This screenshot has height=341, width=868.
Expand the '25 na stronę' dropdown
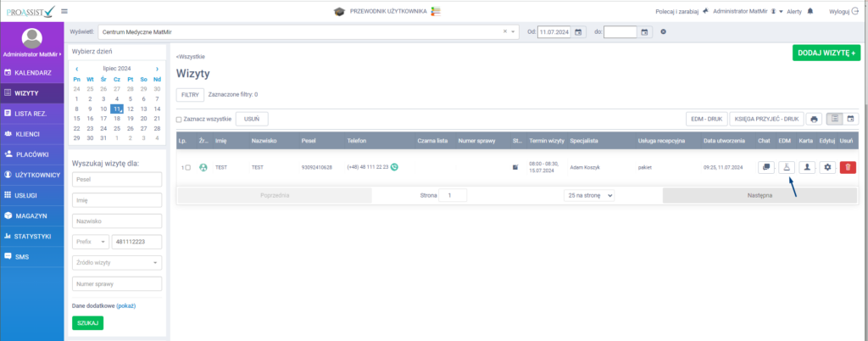589,195
